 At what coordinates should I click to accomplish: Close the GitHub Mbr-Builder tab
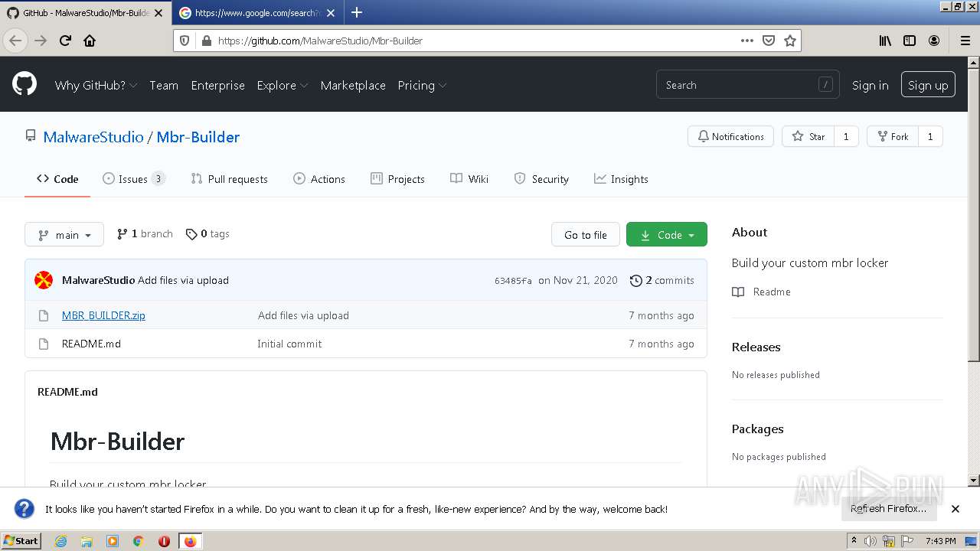point(158,13)
